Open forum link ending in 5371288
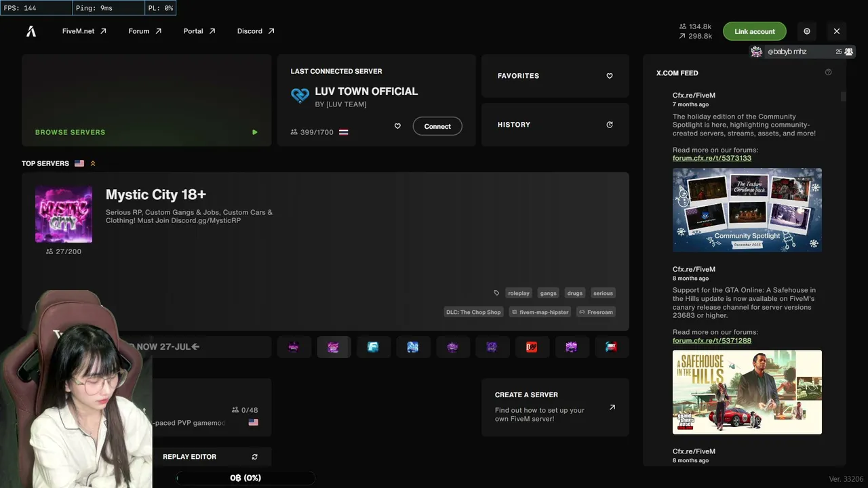Screen dimensions: 868x488 click(712, 340)
